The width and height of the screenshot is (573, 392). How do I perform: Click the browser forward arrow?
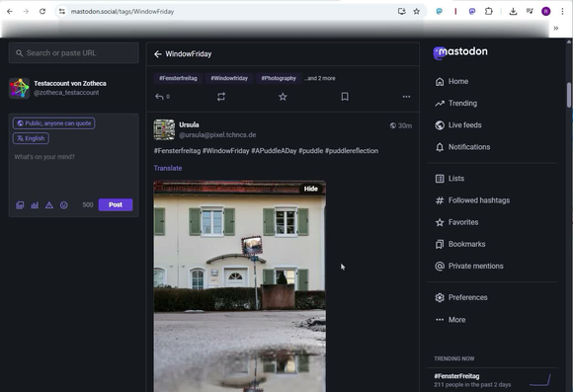point(26,11)
